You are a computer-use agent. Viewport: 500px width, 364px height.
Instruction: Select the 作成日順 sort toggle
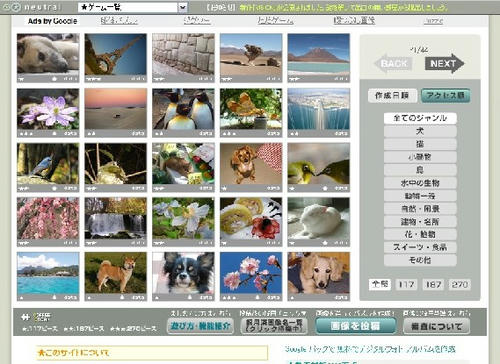392,96
